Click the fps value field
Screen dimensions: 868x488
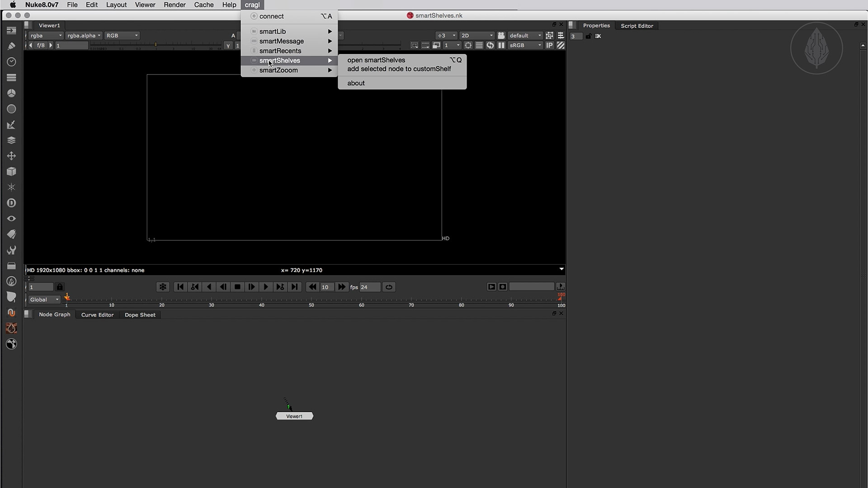tap(369, 287)
